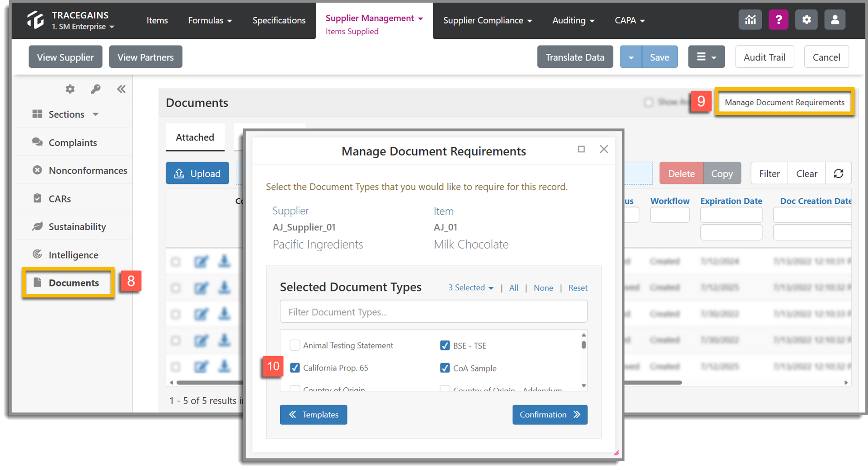This screenshot has height=470, width=868.
Task: Open Complaints in the sidebar
Action: tap(73, 143)
